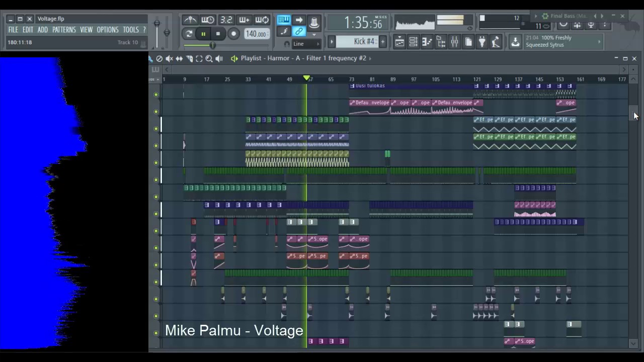Toggle main snap magnet icon
The width and height of the screenshot is (644, 362).
(287, 44)
